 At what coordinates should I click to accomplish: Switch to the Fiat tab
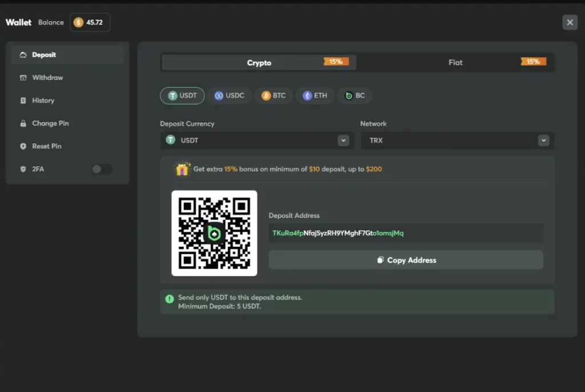[x=455, y=62]
